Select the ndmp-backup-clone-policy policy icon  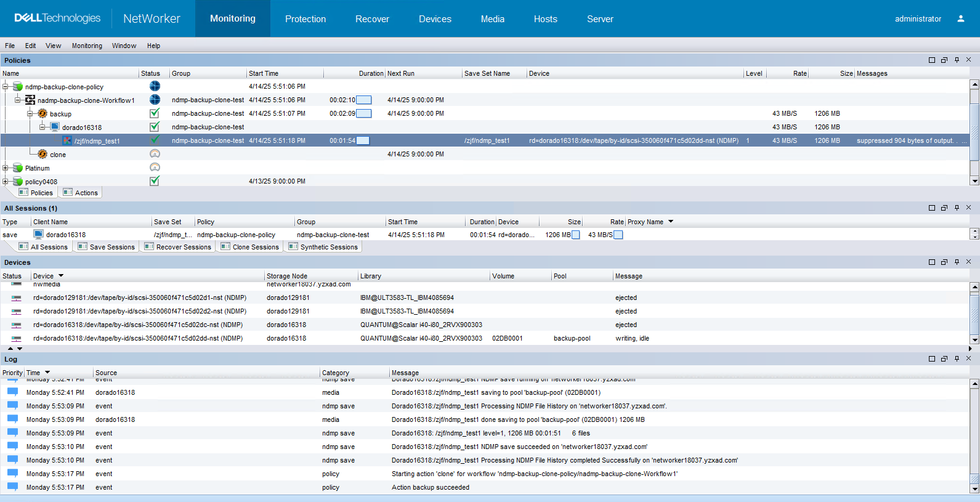coord(18,87)
